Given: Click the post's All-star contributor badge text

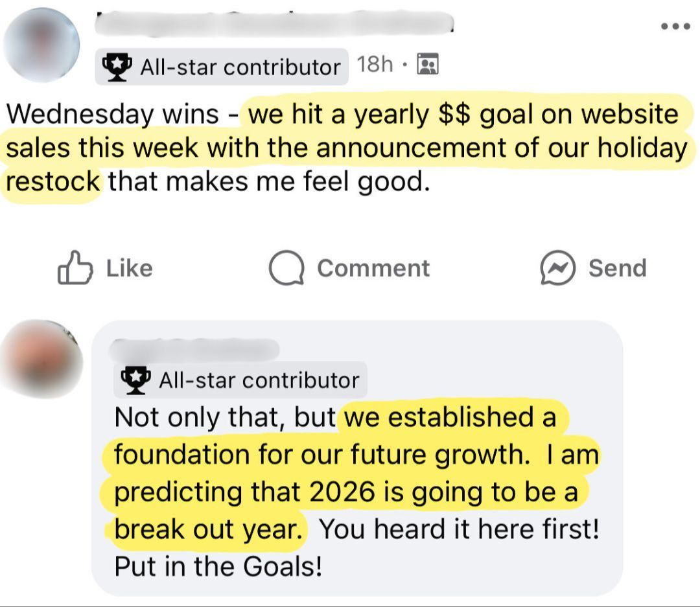Looking at the screenshot, I should coord(240,67).
